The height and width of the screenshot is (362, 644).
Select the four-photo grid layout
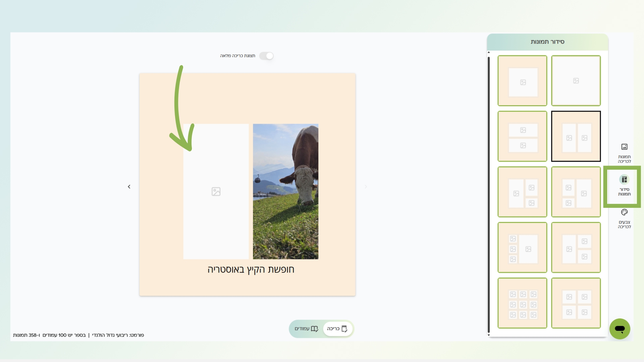(576, 303)
